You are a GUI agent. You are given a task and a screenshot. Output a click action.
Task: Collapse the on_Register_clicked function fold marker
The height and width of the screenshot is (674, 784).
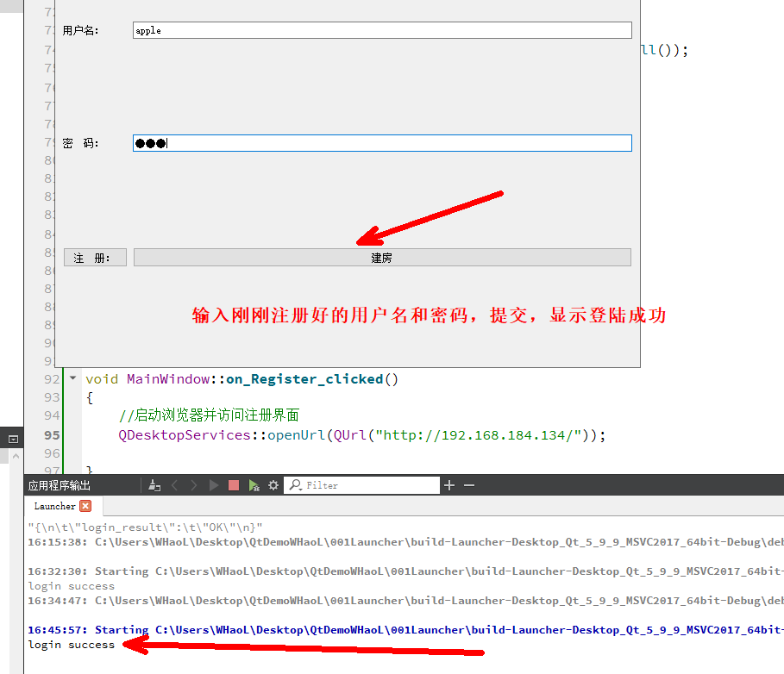72,378
